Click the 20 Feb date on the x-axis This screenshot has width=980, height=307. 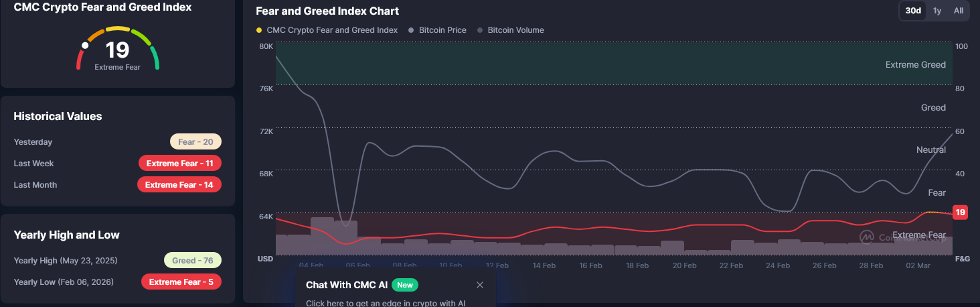click(x=684, y=265)
